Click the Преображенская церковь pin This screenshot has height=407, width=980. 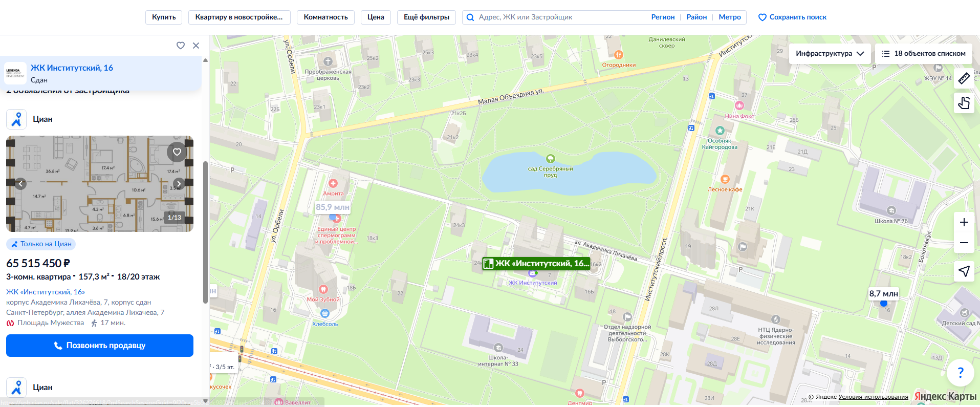click(328, 61)
